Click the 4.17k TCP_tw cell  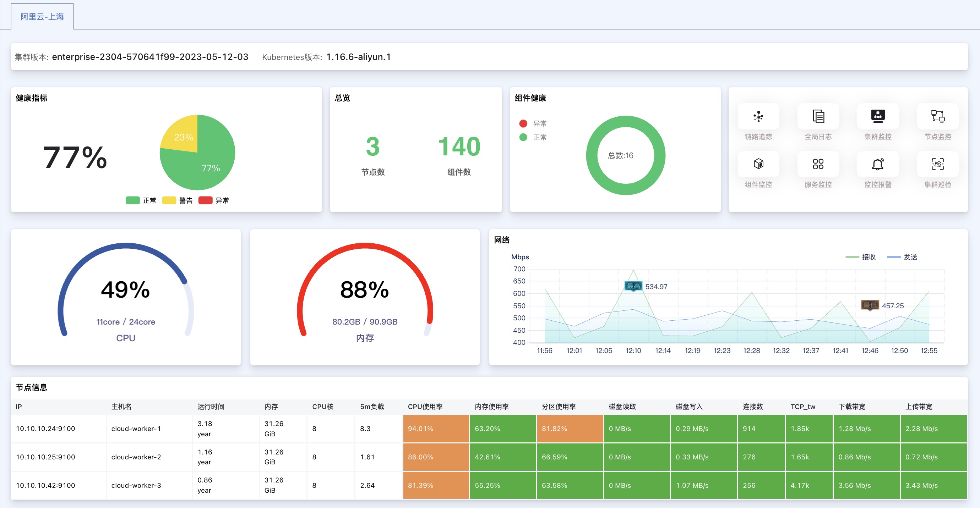click(809, 485)
